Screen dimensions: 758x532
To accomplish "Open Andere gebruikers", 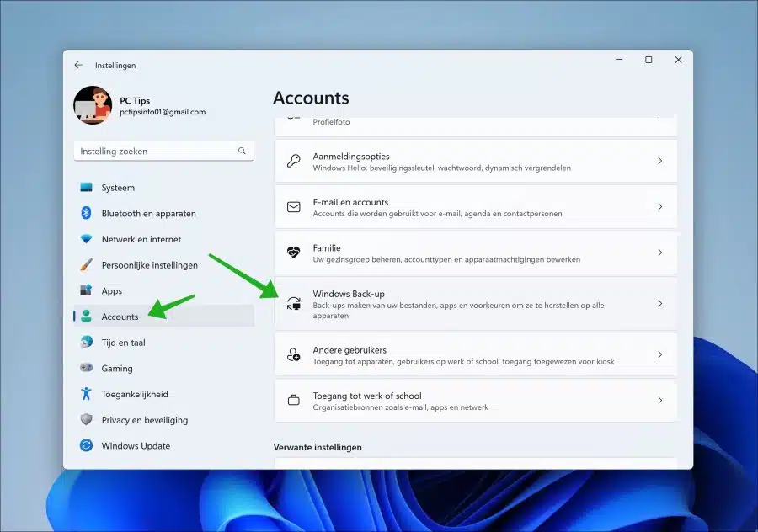I will 476,354.
